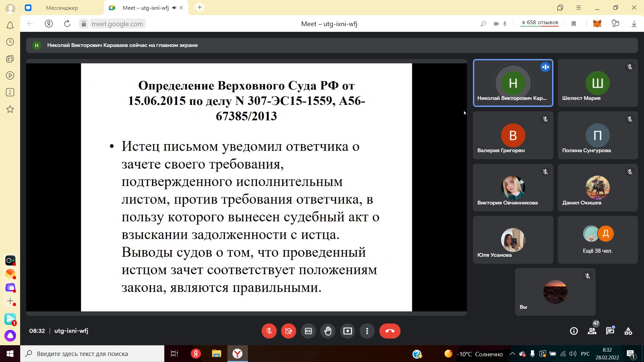
Task: Select Валерия Григорян's participant tile
Action: click(513, 135)
